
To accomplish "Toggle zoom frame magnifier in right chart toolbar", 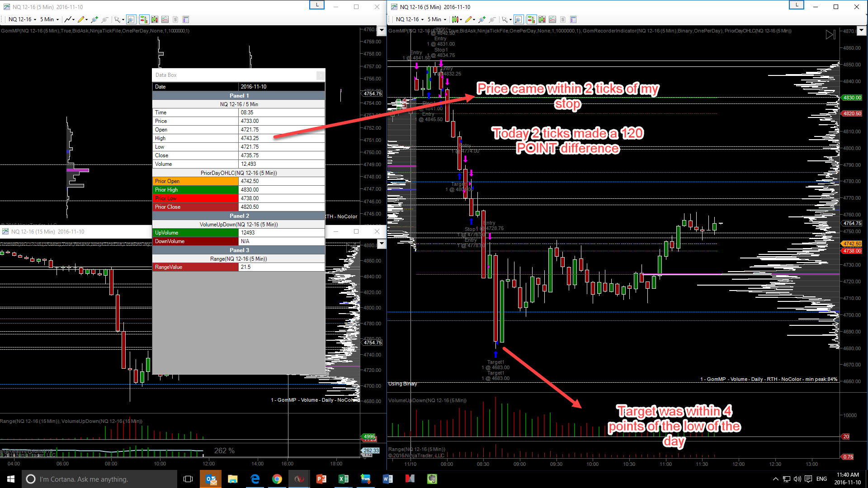I will [519, 19].
